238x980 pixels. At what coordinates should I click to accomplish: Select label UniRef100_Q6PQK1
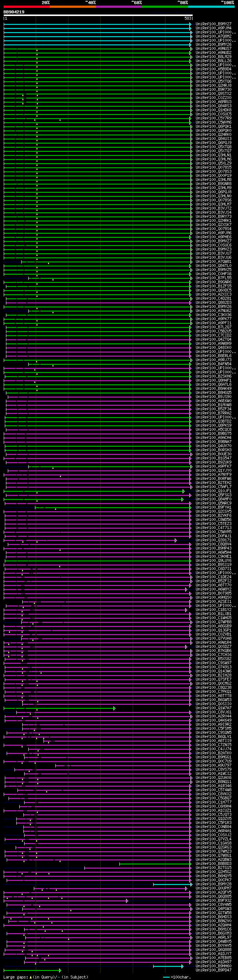pyautogui.click(x=214, y=127)
